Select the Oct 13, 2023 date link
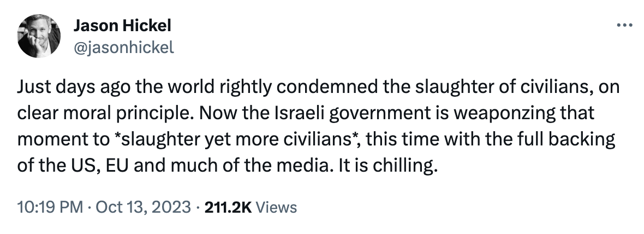Screen dimensions: 644x234 tap(125, 207)
